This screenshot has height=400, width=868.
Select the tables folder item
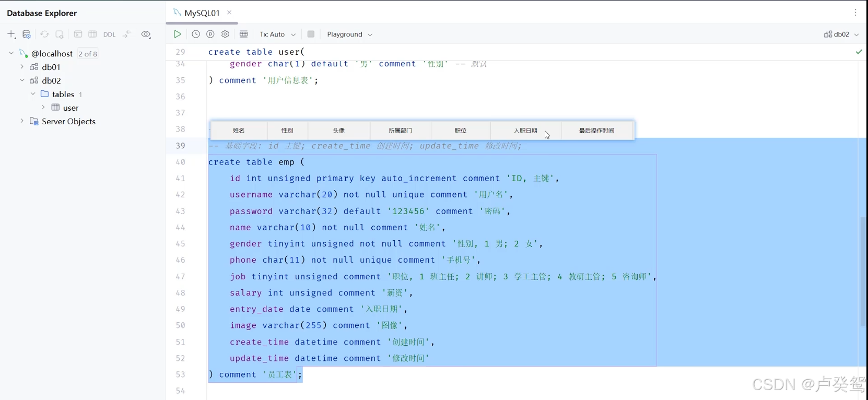point(63,95)
